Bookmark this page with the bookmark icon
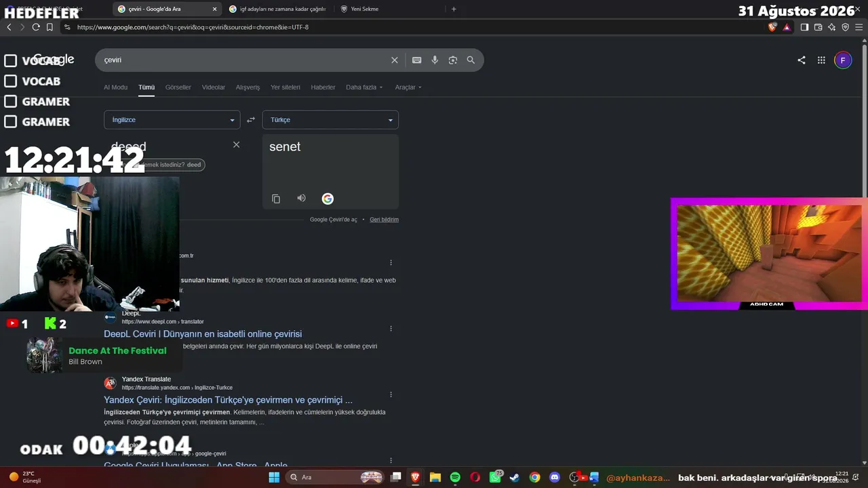The width and height of the screenshot is (868, 488). point(50,27)
